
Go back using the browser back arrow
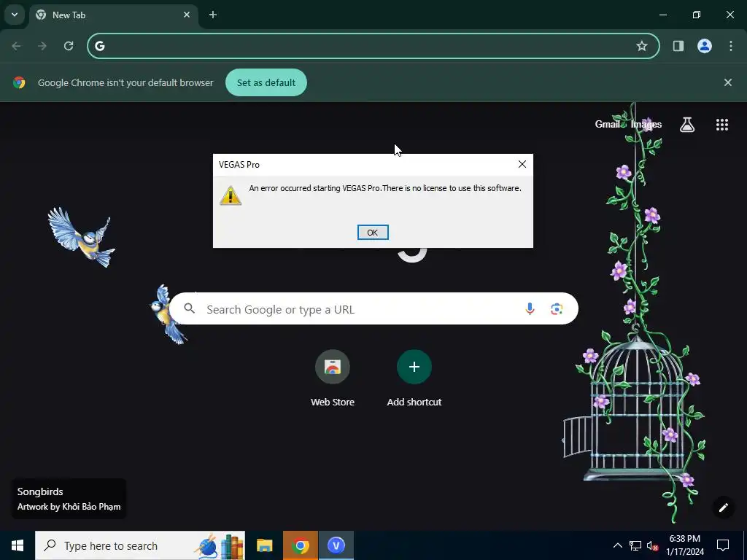pyautogui.click(x=16, y=46)
